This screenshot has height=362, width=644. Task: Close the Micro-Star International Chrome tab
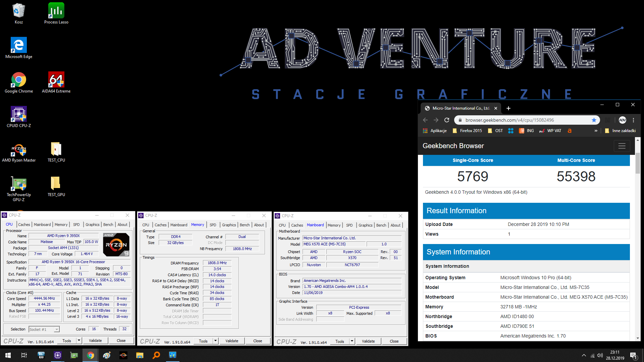[x=496, y=108]
